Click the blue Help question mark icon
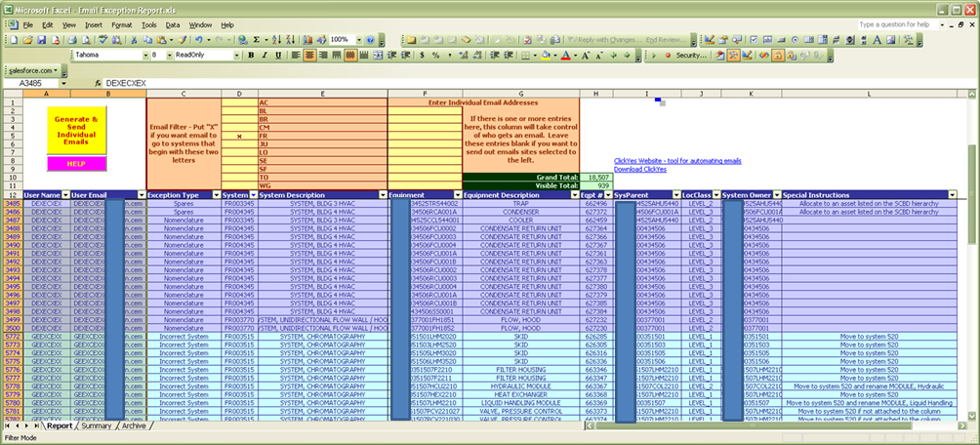The width and height of the screenshot is (980, 445). point(370,39)
